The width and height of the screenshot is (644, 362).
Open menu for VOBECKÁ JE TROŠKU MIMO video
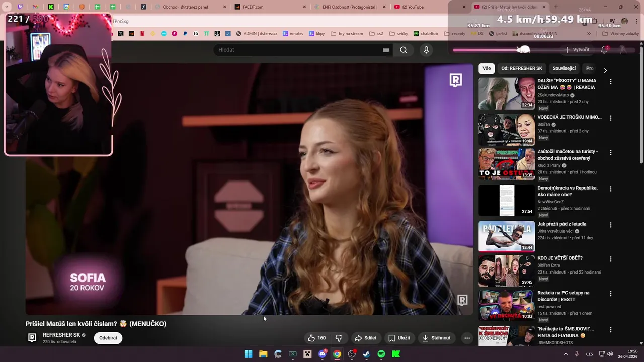click(611, 118)
